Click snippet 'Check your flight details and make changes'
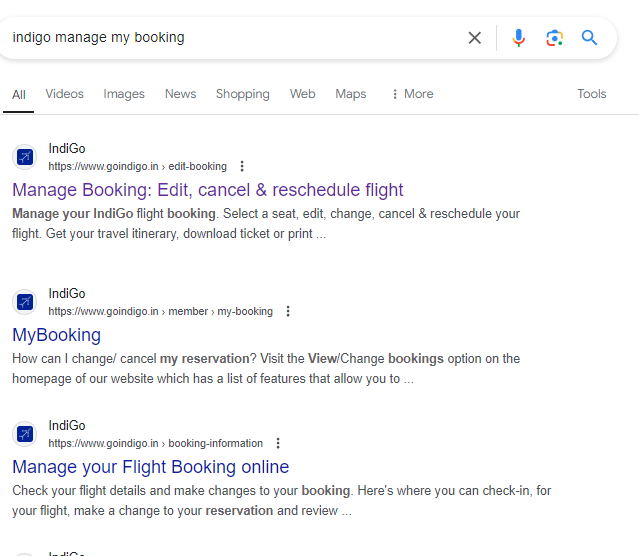The height and width of the screenshot is (556, 639). (129, 491)
